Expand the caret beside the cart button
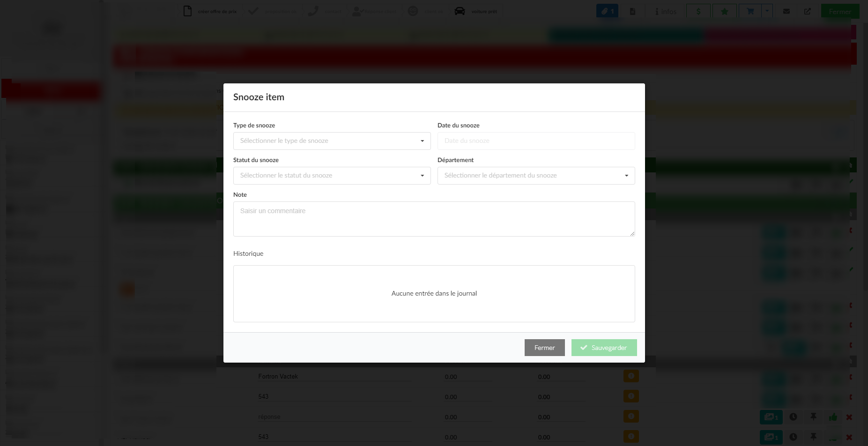Screen dimensions: 868x446 click(x=767, y=11)
